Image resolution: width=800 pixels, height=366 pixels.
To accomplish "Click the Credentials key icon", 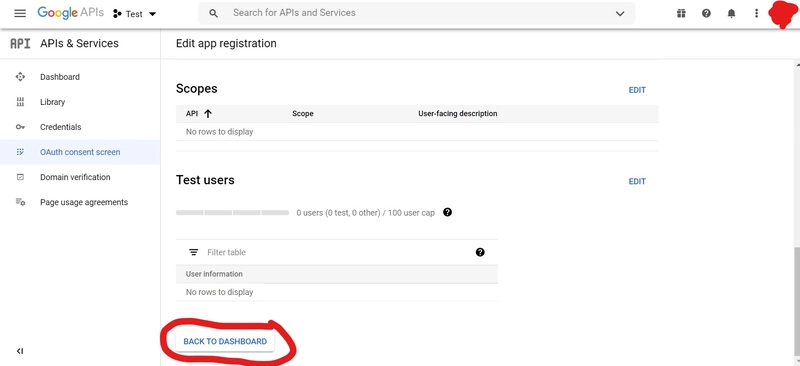I will point(20,127).
